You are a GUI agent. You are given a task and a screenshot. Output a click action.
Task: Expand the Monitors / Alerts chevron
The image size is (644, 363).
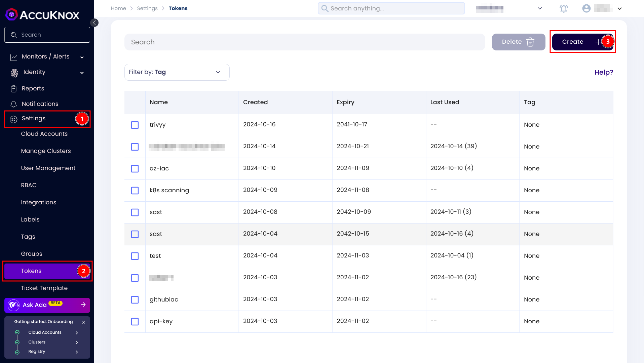(x=82, y=57)
